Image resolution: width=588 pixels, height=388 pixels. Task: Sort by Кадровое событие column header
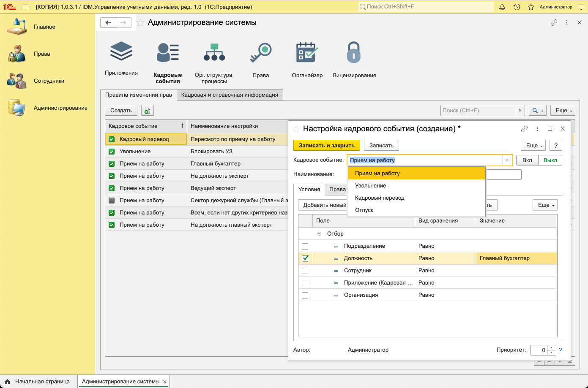click(146, 126)
